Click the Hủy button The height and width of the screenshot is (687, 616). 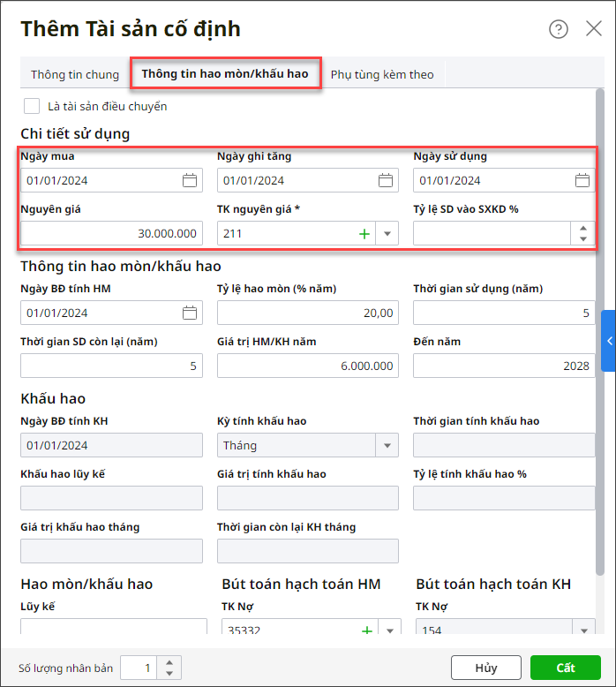486,668
